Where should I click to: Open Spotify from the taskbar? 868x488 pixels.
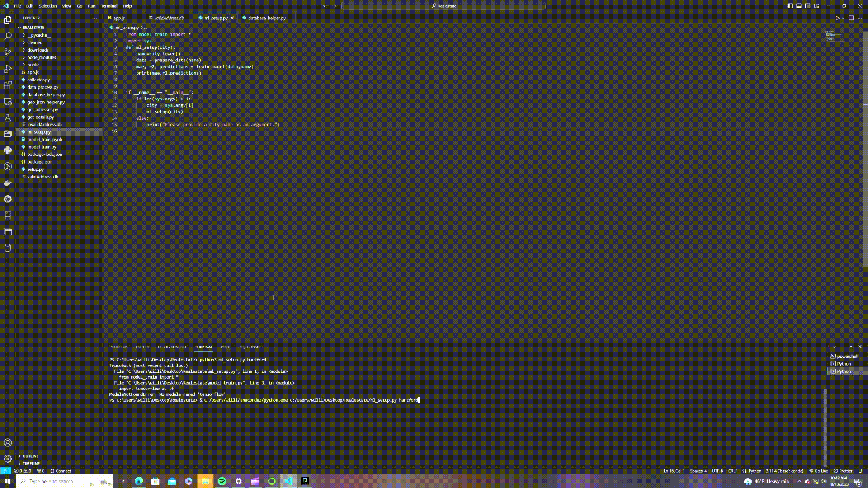222,481
